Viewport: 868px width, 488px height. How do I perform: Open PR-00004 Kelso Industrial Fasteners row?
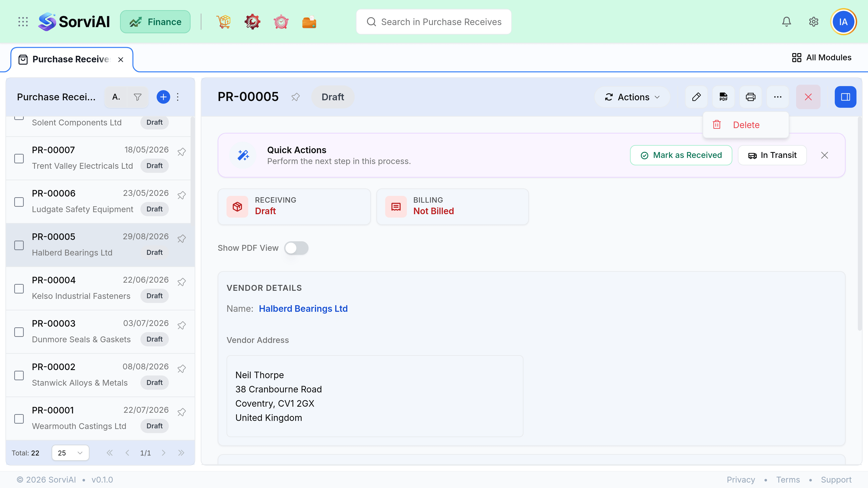pos(100,289)
